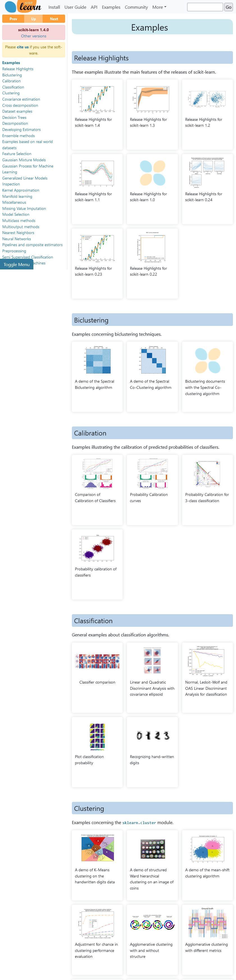Click the Prev navigation button
The image size is (236, 980).
(x=13, y=19)
